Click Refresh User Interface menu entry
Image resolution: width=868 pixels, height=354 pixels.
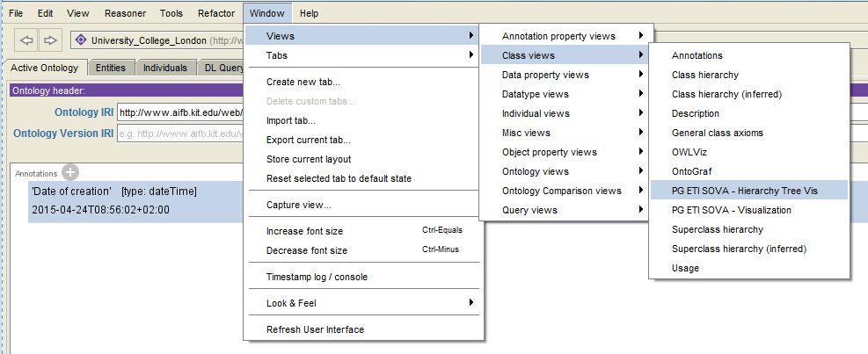pyautogui.click(x=315, y=329)
